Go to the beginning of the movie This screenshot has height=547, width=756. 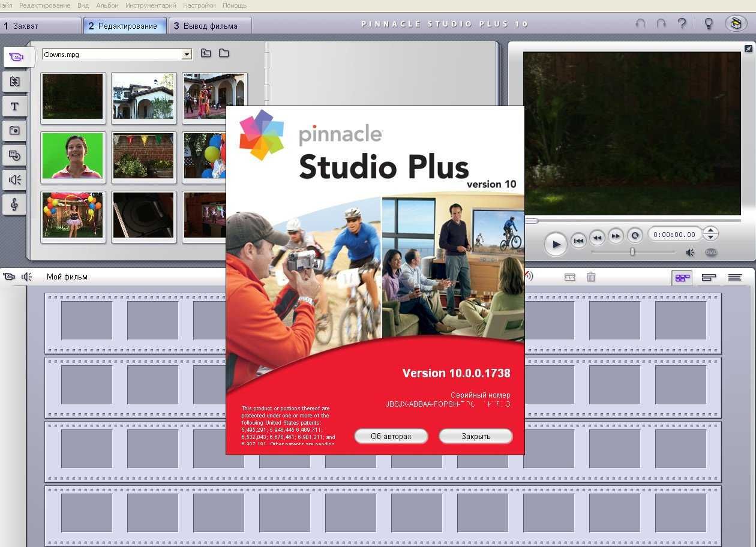[x=578, y=241]
